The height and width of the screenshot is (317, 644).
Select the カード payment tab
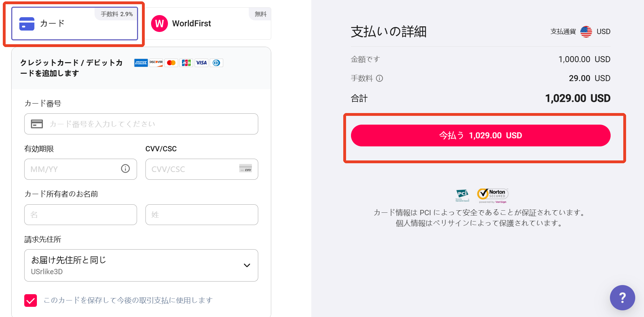[x=74, y=24]
